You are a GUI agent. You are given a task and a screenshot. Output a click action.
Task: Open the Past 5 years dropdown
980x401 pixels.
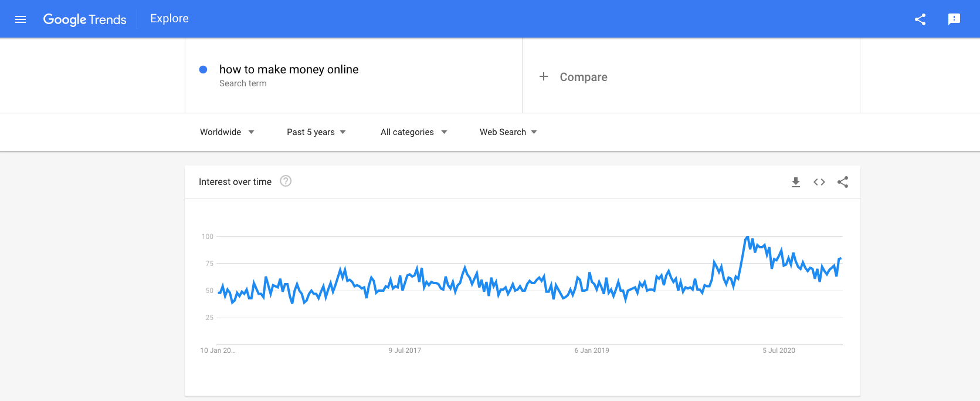pyautogui.click(x=316, y=132)
